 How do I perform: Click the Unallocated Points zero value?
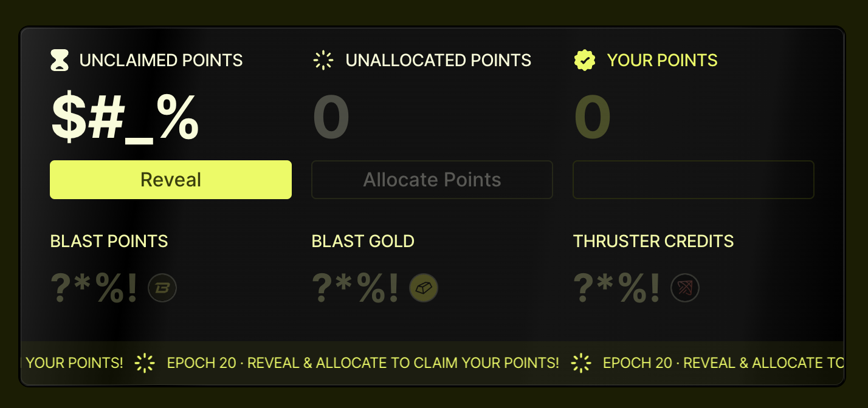(331, 118)
